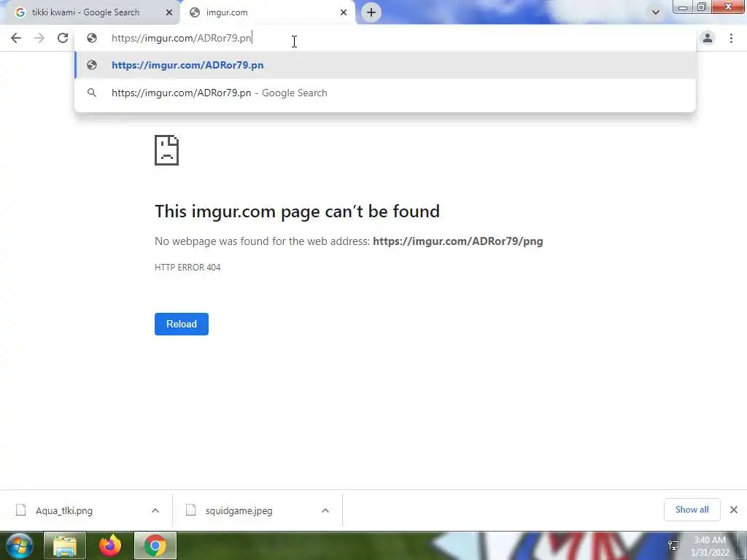Image resolution: width=747 pixels, height=560 pixels.
Task: Click the Google favicon on first tab
Action: [x=20, y=12]
